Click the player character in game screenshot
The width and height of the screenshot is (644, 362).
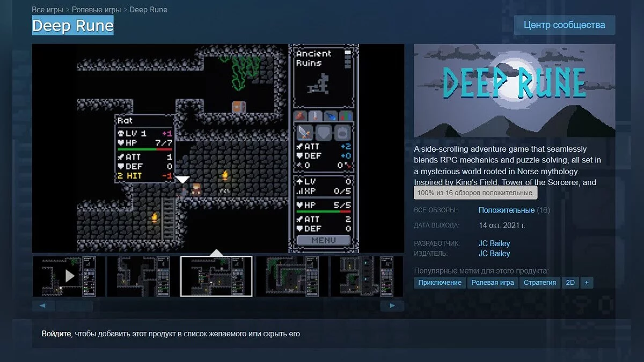tap(197, 189)
